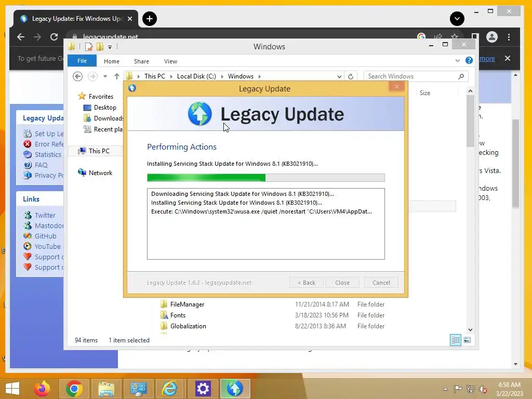The height and width of the screenshot is (399, 532).
Task: Open Control Panel from the taskbar
Action: [138, 389]
